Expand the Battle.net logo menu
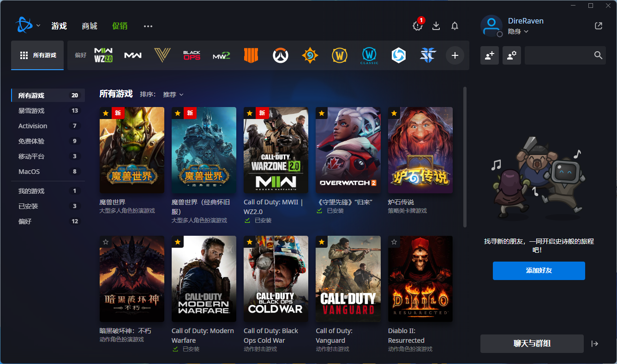 27,25
